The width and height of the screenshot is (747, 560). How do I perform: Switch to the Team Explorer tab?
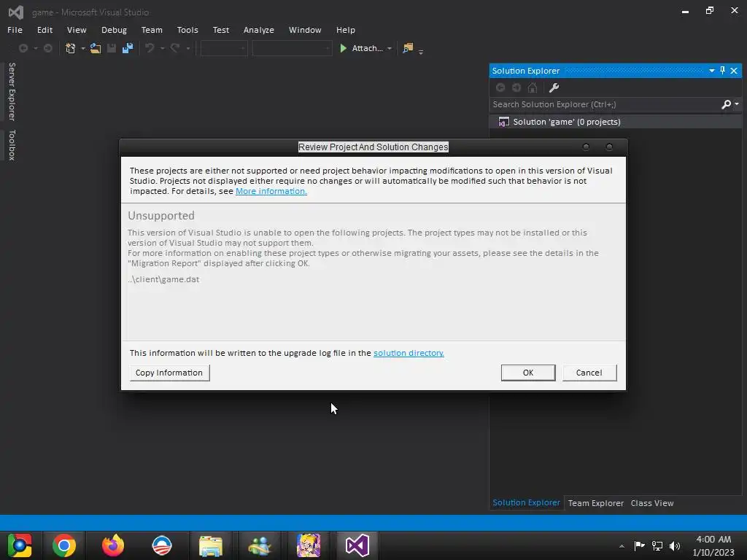tap(595, 503)
